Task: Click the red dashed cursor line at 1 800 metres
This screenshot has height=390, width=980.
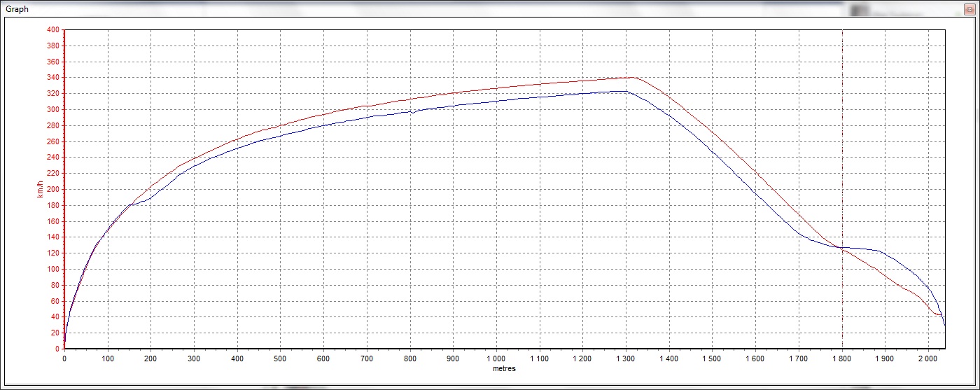Action: (x=842, y=189)
